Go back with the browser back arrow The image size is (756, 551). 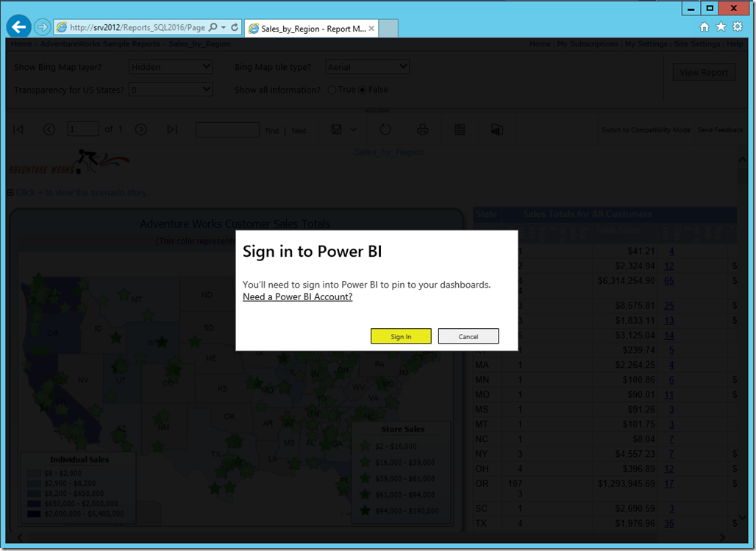19,26
